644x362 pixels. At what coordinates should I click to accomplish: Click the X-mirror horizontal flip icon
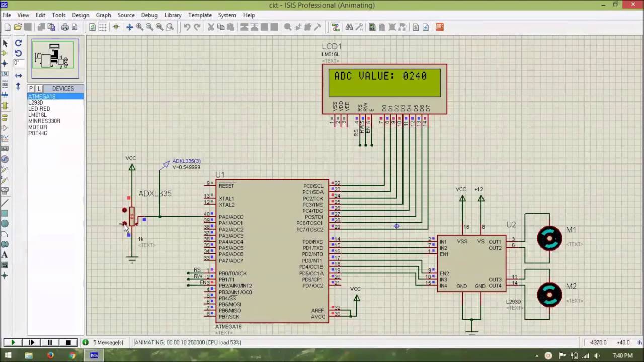point(18,76)
